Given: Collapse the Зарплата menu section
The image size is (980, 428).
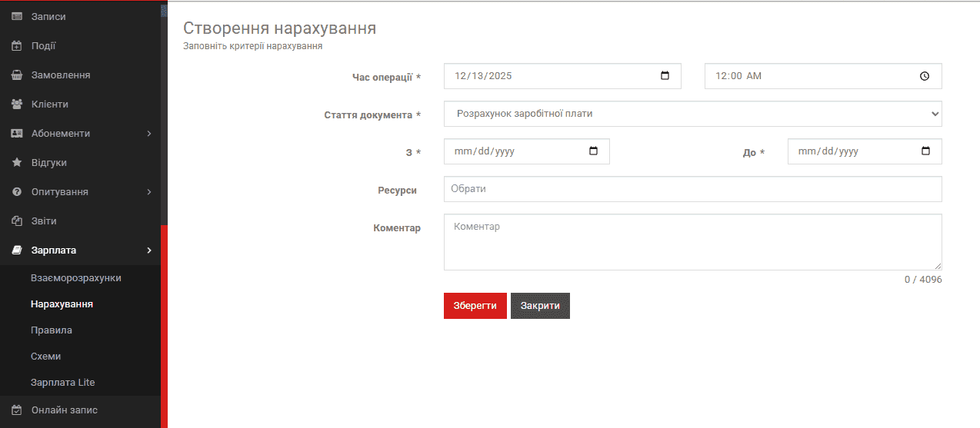Looking at the screenshot, I should click(x=149, y=250).
